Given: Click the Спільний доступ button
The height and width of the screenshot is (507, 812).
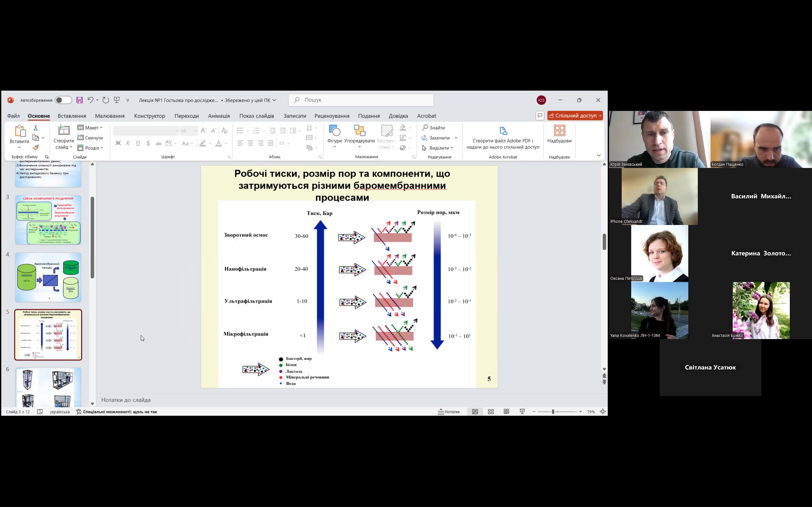Looking at the screenshot, I should click(x=575, y=116).
